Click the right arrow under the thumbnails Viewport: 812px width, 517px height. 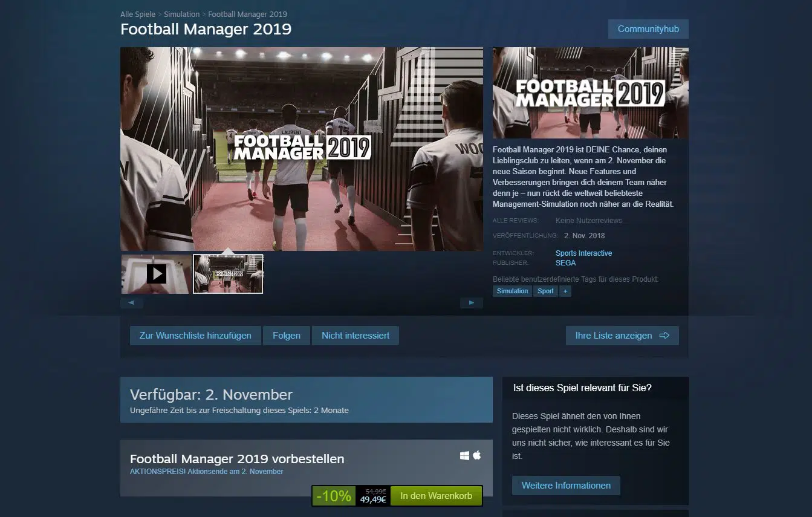coord(472,302)
